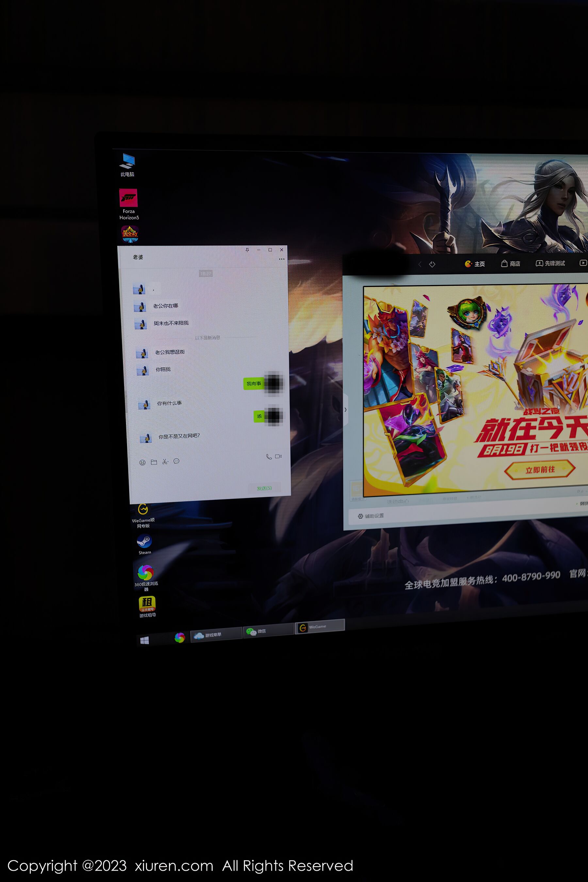This screenshot has height=882, width=588.
Task: Click the 立即前往 banner button
Action: [x=540, y=469]
